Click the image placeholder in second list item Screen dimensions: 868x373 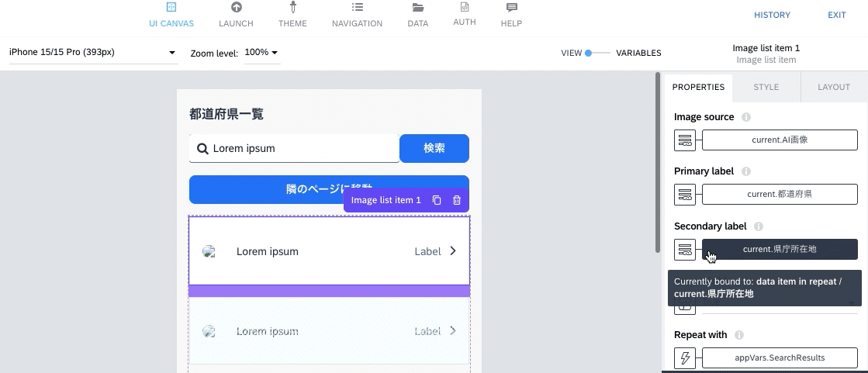[209, 331]
